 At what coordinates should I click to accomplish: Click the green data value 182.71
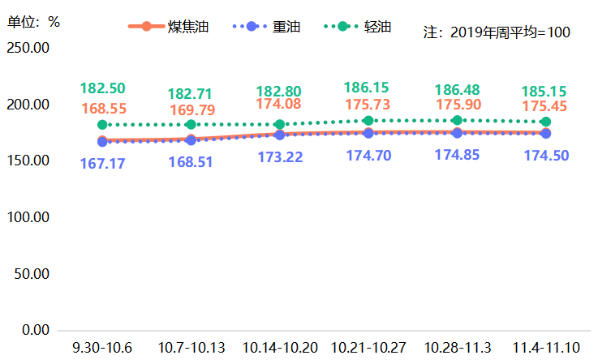pyautogui.click(x=190, y=94)
